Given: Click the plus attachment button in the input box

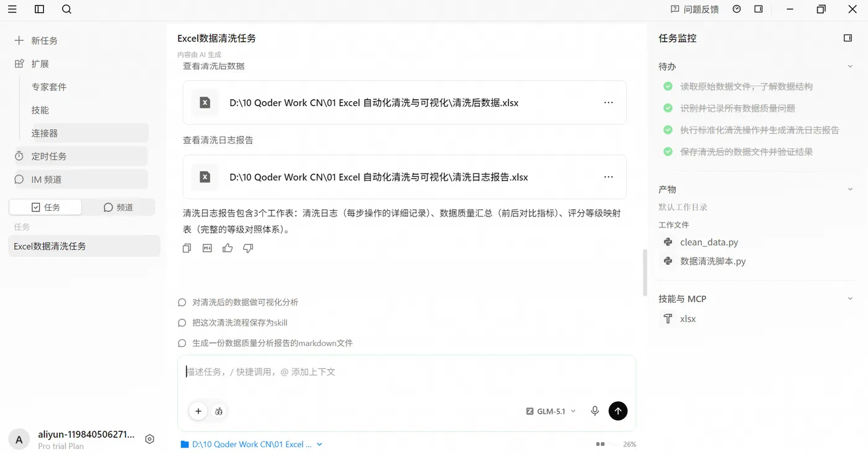Looking at the screenshot, I should (198, 411).
